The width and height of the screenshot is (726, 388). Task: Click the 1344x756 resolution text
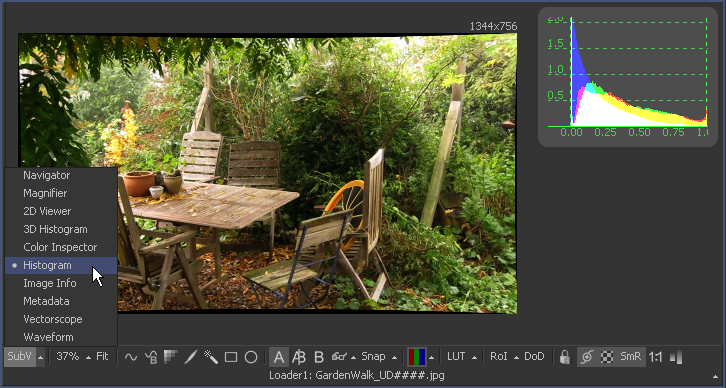493,26
